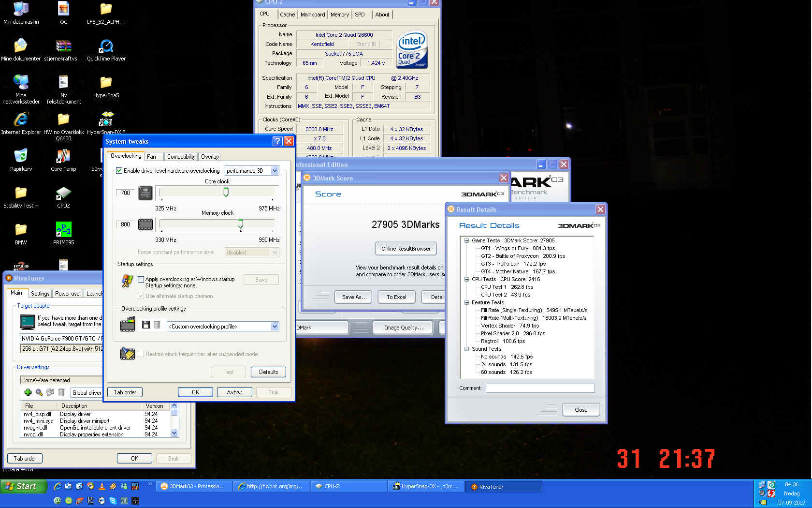Switch to the Overlay tab

[210, 156]
